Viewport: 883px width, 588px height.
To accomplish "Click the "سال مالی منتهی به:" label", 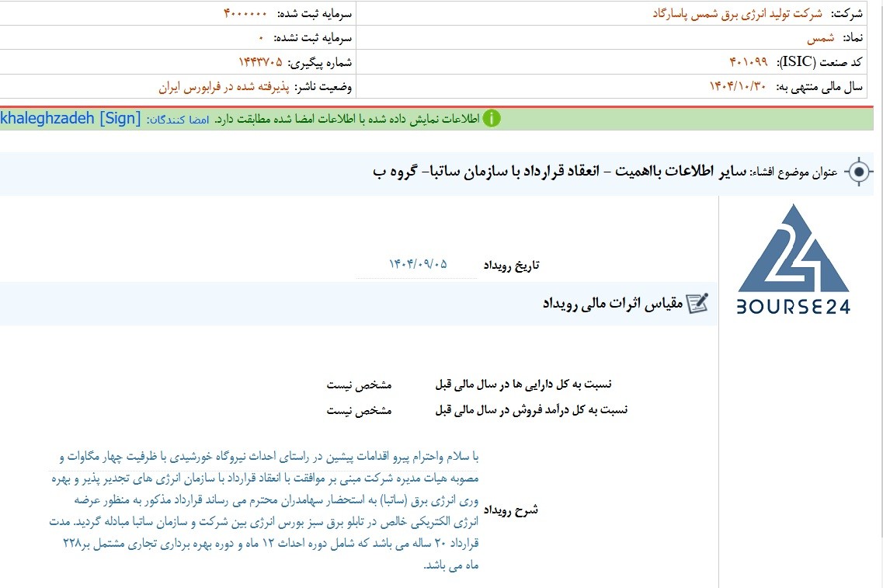I will pos(819,87).
